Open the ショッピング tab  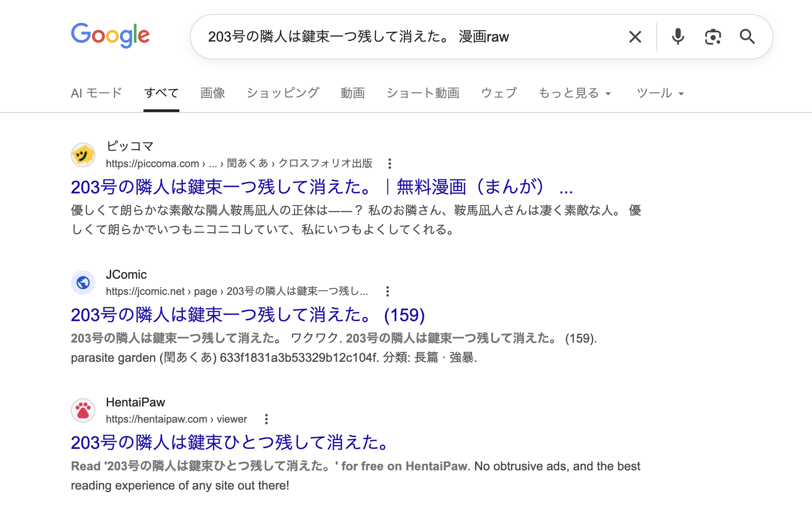click(283, 93)
